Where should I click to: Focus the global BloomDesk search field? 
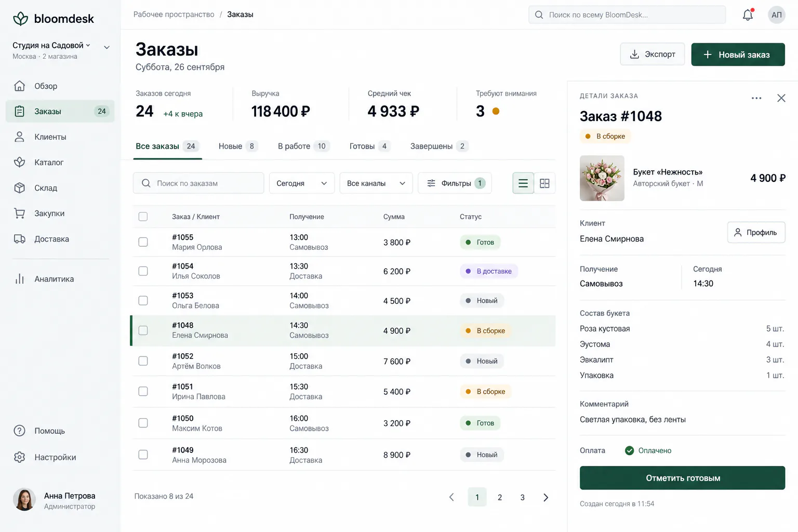627,15
